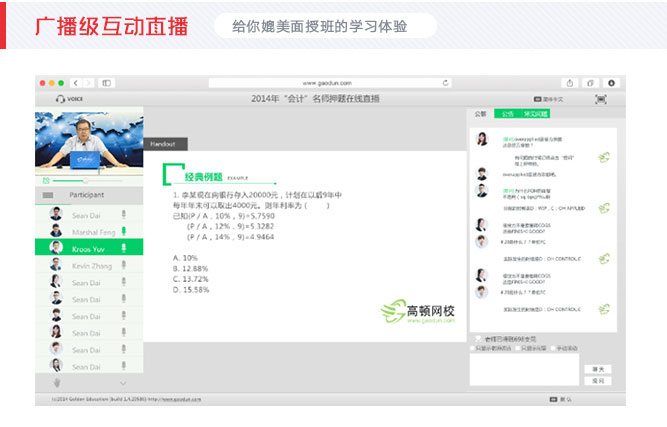The width and height of the screenshot is (667, 427).
Task: Click the first woman's avatar in chat
Action: 482,139
